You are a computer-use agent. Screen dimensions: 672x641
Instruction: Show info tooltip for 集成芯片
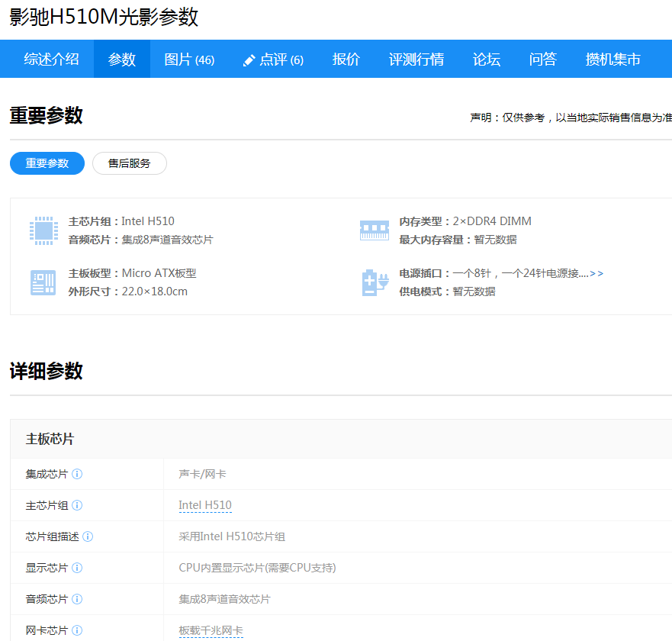click(77, 474)
